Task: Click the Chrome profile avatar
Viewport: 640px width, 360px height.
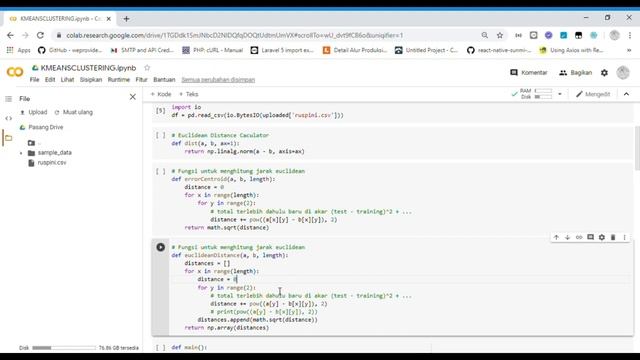Action: pos(614,36)
